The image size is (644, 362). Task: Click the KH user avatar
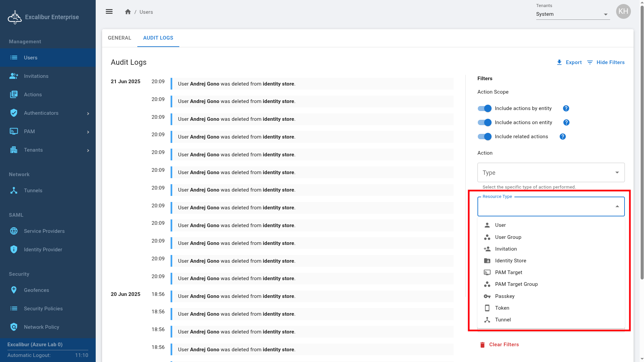click(x=623, y=11)
